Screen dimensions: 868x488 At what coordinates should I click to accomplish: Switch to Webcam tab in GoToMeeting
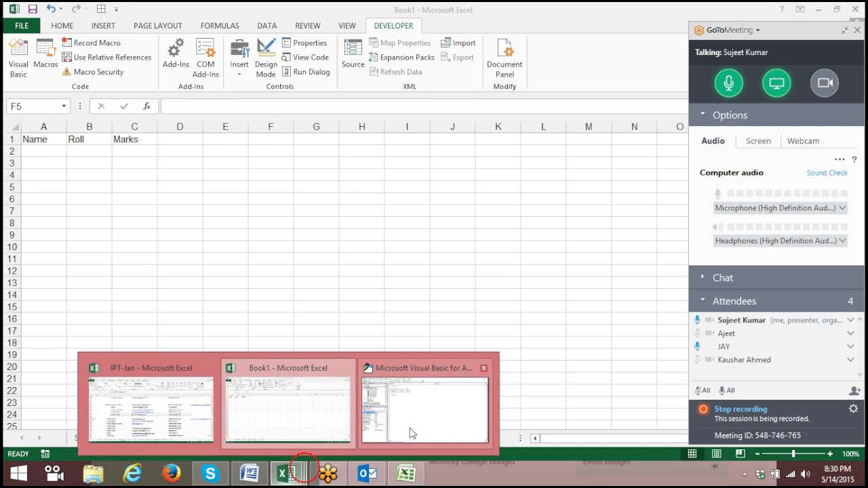pyautogui.click(x=803, y=141)
